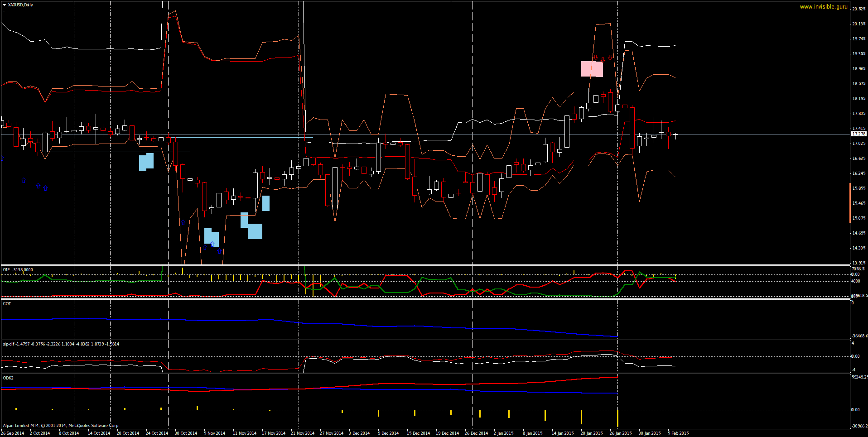This screenshot has height=437, width=868.
Task: Click the 19.355 price scale label
Action: coord(859,54)
